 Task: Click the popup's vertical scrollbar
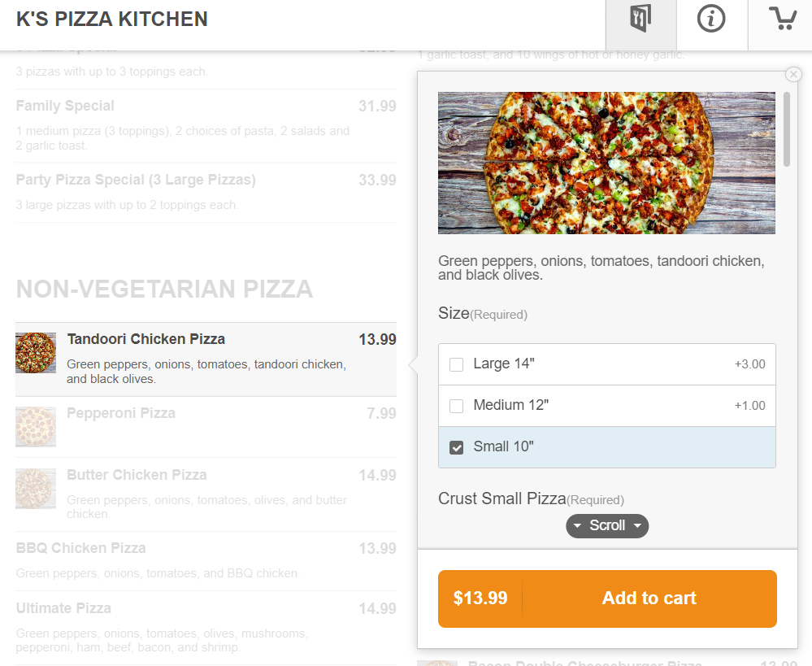(787, 130)
